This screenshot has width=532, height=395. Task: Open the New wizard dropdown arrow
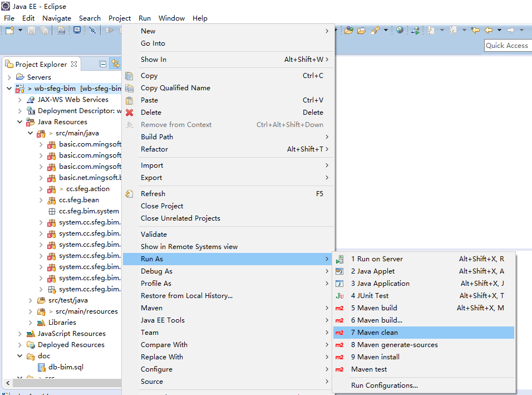click(x=20, y=31)
